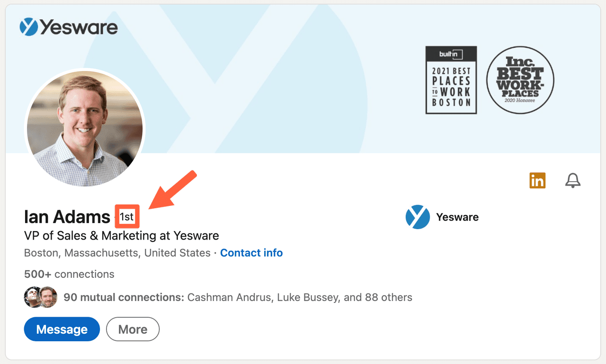Click the 1st degree connection badge
This screenshot has height=364, width=606.
coord(127,216)
